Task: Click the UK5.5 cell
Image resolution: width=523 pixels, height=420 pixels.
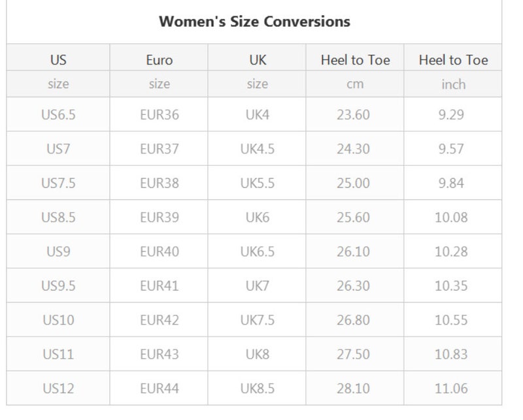Action: pyautogui.click(x=258, y=183)
